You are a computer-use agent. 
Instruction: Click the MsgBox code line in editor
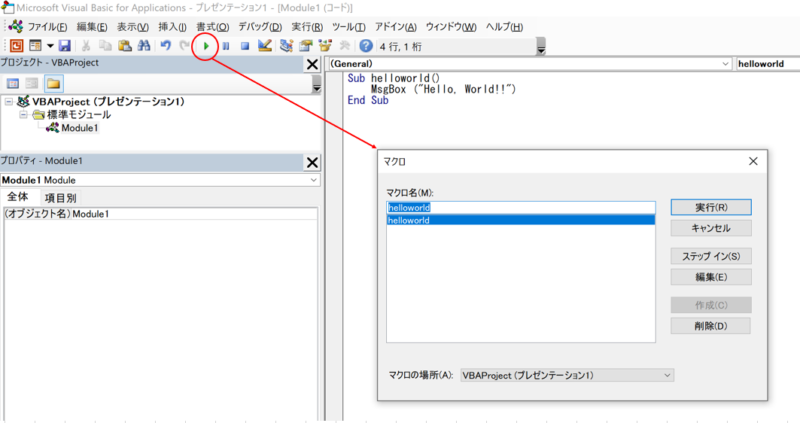tap(443, 89)
